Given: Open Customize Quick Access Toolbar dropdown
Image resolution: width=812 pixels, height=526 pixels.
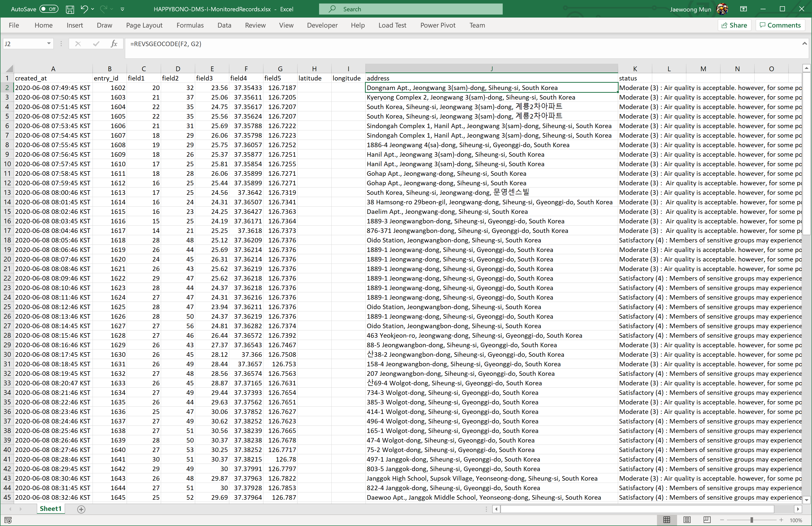Looking at the screenshot, I should (122, 9).
